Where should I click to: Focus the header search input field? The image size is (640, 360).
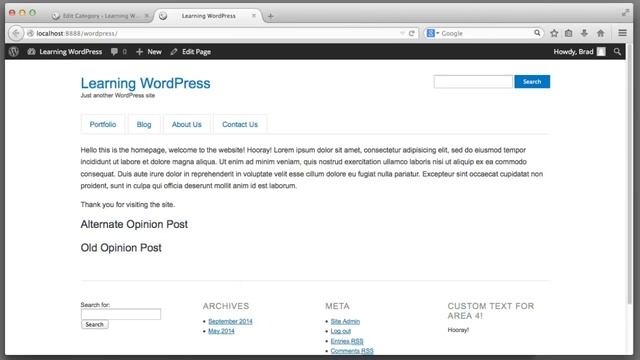473,82
